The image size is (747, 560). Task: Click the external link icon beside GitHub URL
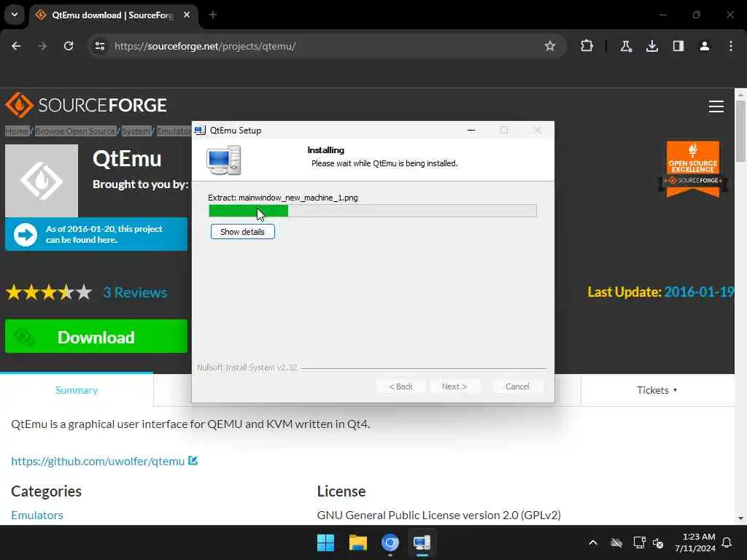[x=193, y=461]
